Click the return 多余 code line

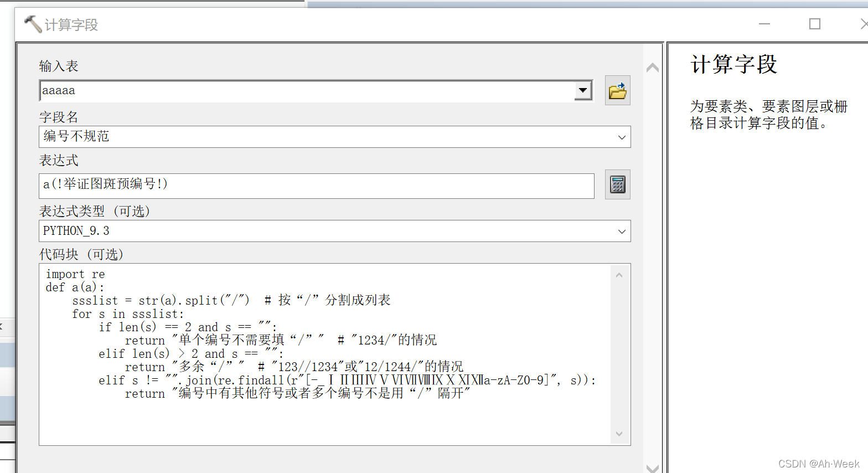[294, 367]
